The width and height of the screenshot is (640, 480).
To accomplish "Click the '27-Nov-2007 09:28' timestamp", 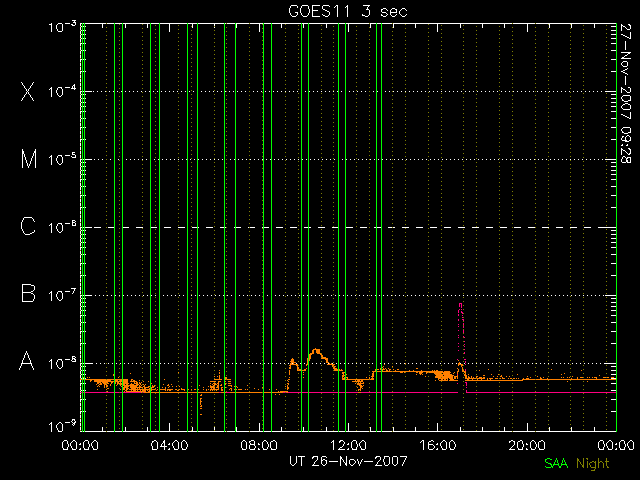I will [x=626, y=93].
